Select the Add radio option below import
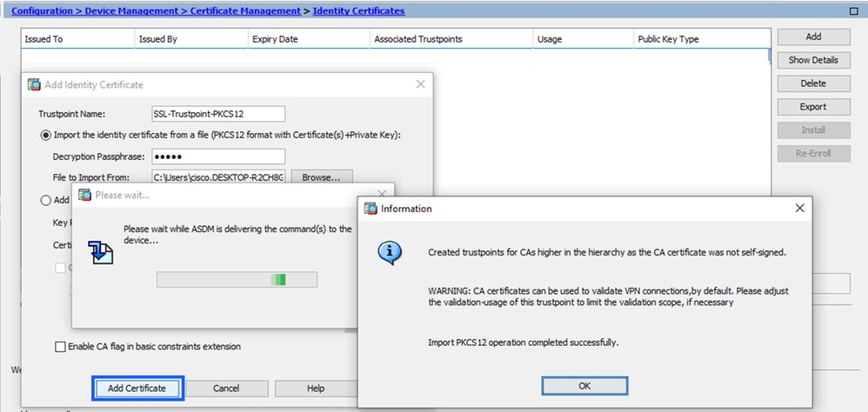Image resolution: width=868 pixels, height=412 pixels. click(x=46, y=201)
